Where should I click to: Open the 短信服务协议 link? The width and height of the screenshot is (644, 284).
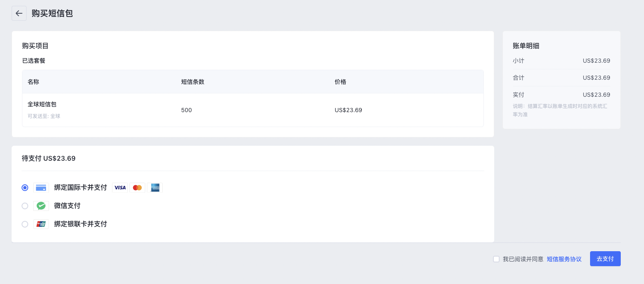(x=564, y=259)
